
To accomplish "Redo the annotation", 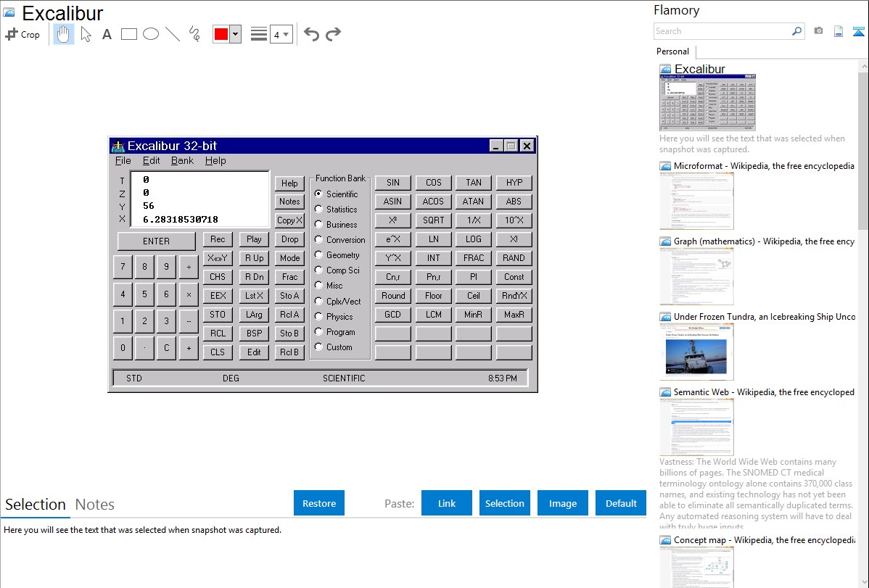I will coord(333,34).
